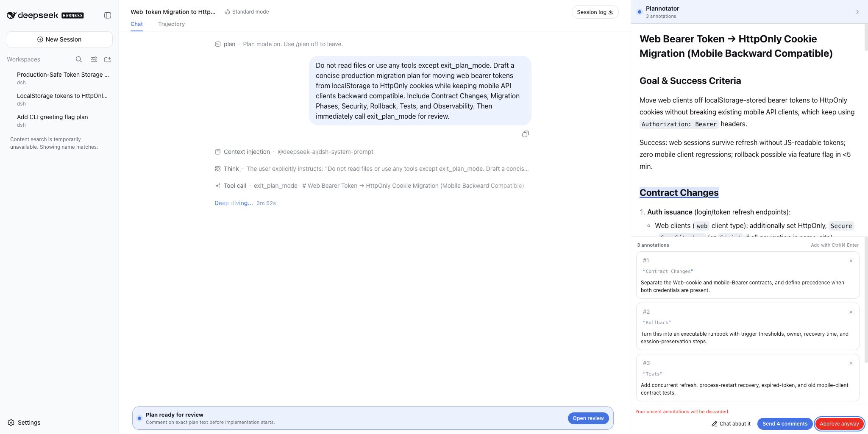Click the Plannotator header title
The image size is (868, 434).
tap(662, 8)
